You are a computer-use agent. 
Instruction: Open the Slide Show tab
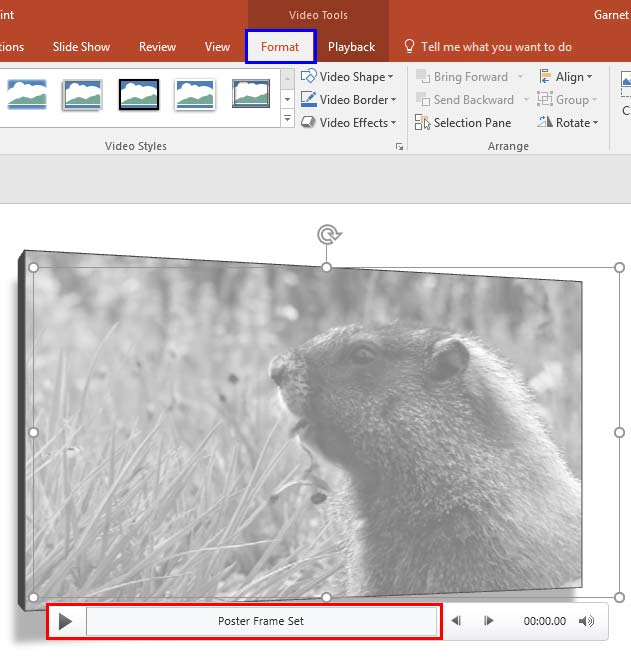(81, 47)
